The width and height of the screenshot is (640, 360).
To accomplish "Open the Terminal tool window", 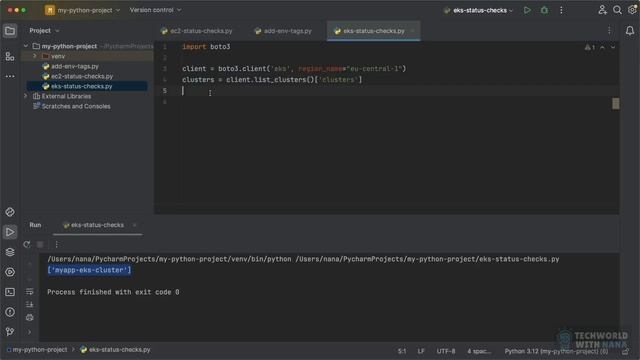I will tap(10, 292).
